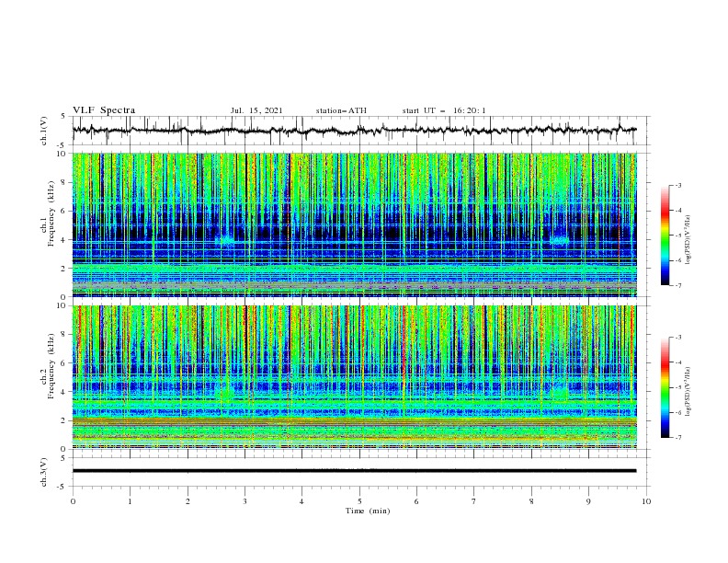
Task: Select the date text "Jul. 15, 2021"
Action: pos(256,110)
